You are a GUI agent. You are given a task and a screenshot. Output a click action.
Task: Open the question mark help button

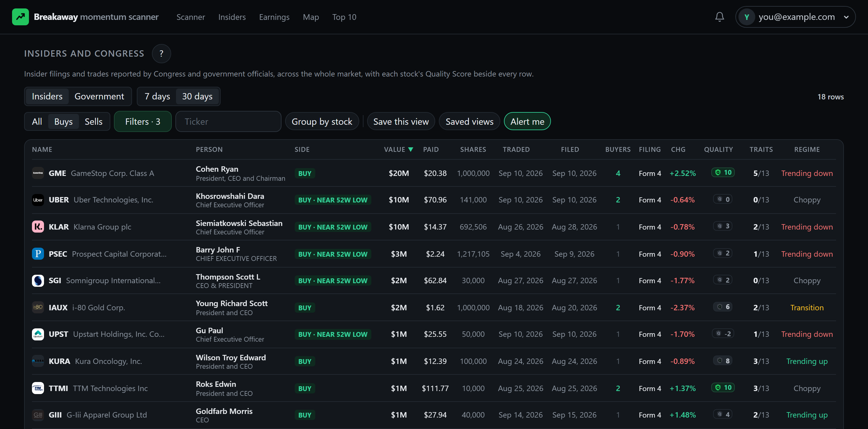pos(162,54)
